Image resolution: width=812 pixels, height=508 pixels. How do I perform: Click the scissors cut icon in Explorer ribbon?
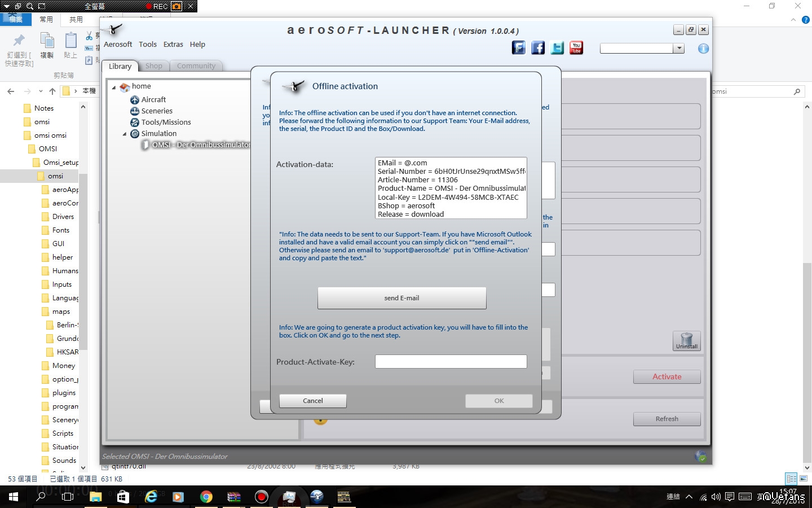(x=89, y=36)
